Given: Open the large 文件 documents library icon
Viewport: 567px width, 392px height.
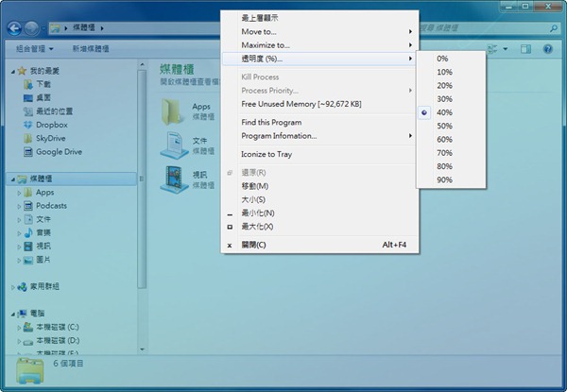Looking at the screenshot, I should [174, 145].
